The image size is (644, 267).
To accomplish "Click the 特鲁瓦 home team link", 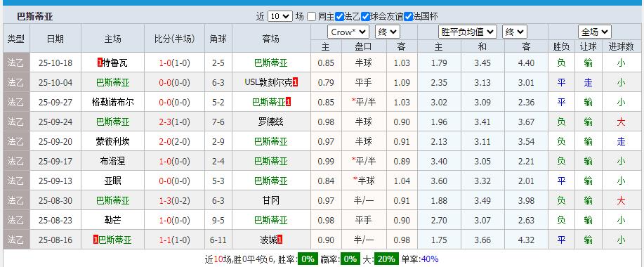I will coord(115,63).
